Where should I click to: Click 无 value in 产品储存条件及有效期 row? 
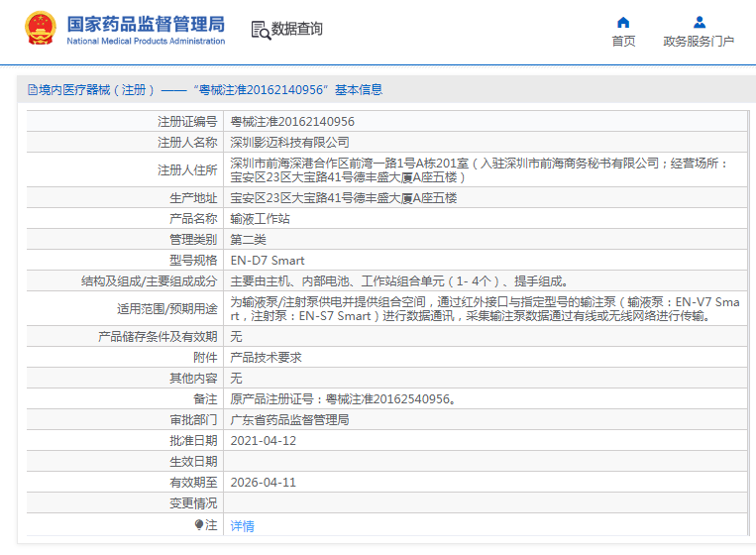click(x=236, y=337)
